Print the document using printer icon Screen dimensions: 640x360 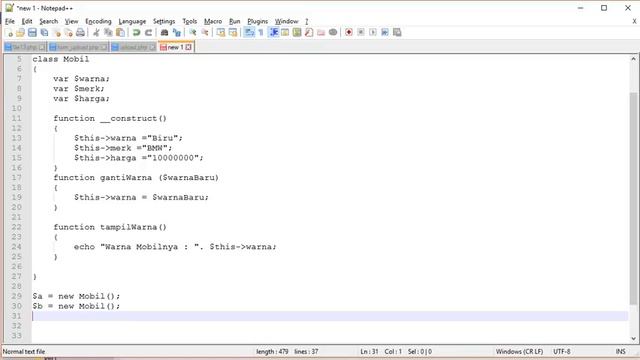click(81, 33)
